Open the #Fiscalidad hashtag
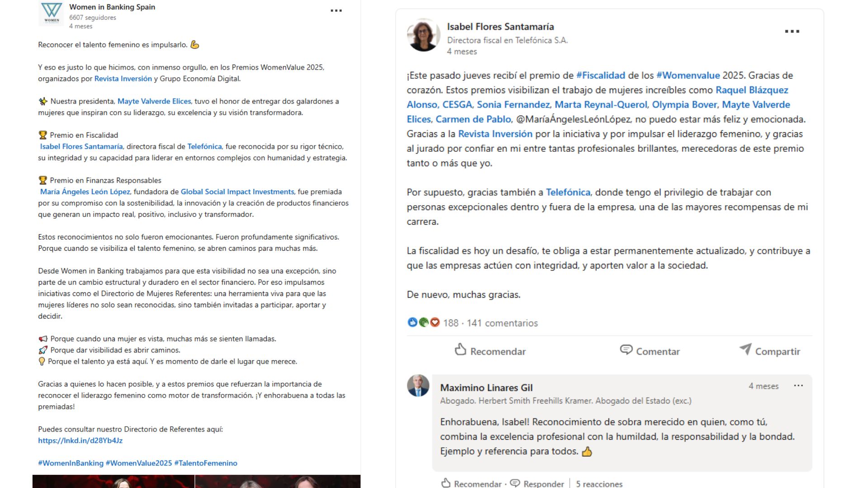The width and height of the screenshot is (868, 488). coord(600,75)
